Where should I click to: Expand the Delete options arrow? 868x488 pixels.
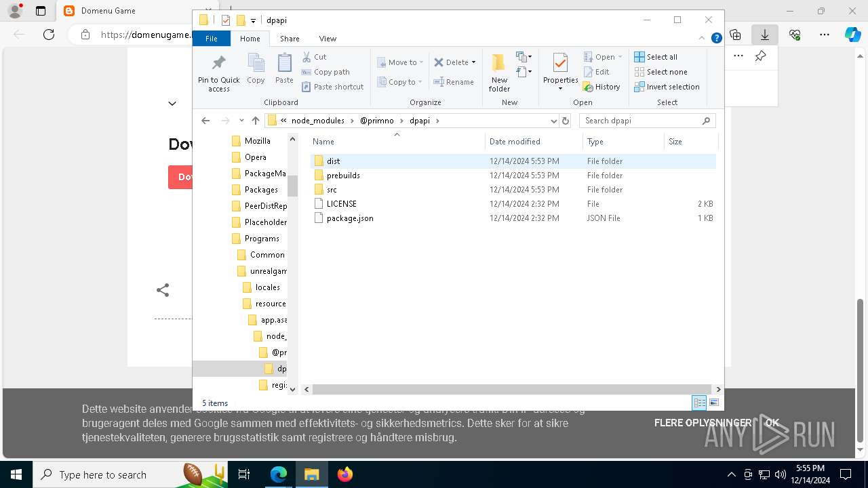click(473, 62)
